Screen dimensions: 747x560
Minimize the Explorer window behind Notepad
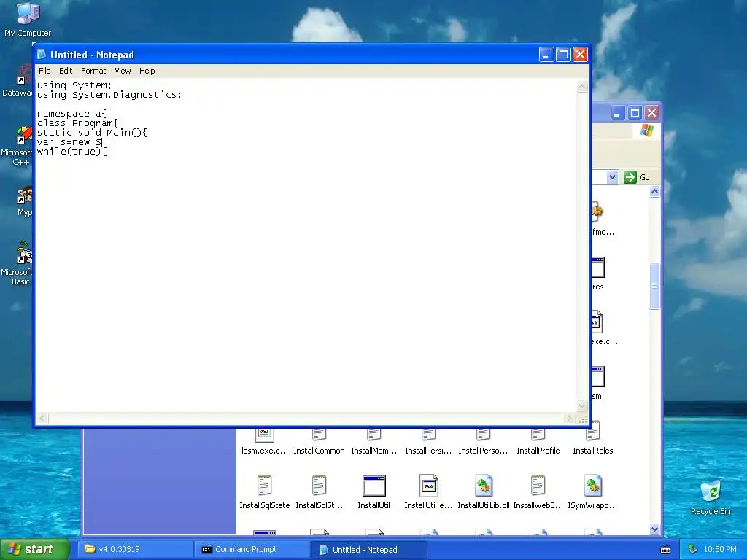pos(617,113)
